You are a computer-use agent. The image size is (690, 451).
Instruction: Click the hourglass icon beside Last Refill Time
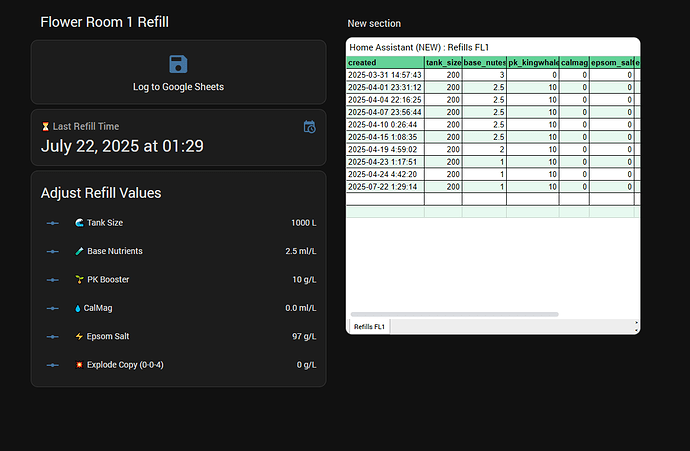click(44, 127)
